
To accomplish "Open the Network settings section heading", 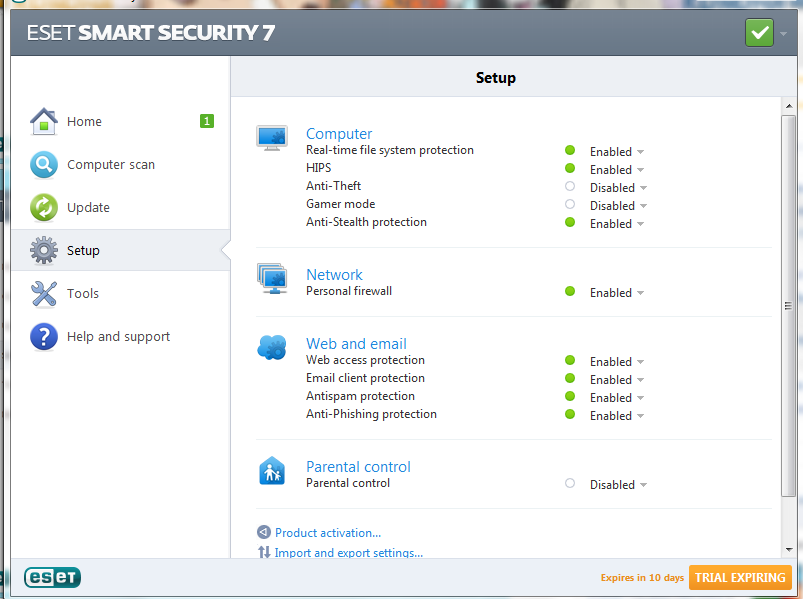I will coord(334,274).
